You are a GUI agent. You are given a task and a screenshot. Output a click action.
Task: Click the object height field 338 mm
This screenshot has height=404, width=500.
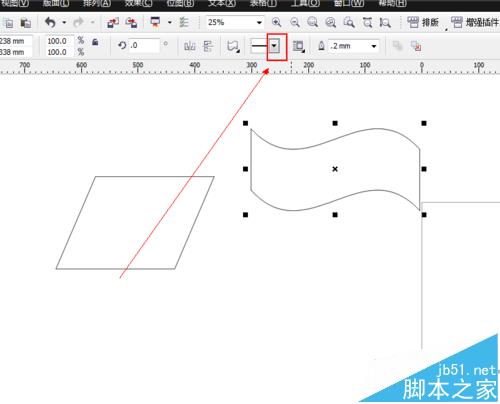click(16, 52)
